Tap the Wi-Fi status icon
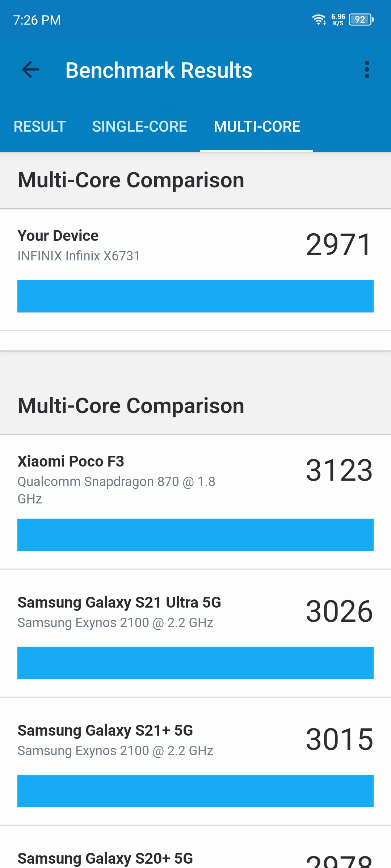Image resolution: width=391 pixels, height=868 pixels. [319, 20]
